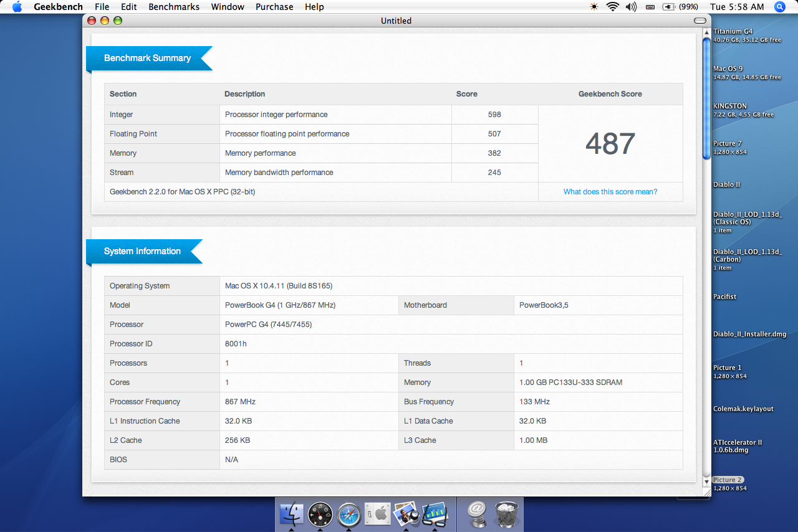Click Integer score value 598
Image resolution: width=798 pixels, height=532 pixels.
[495, 115]
